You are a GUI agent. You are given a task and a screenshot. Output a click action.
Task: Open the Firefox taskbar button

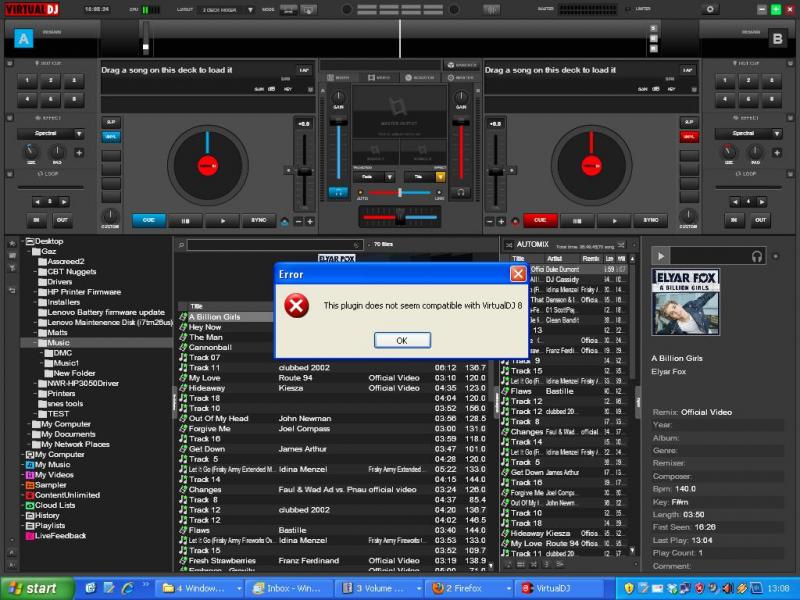[x=463, y=588]
